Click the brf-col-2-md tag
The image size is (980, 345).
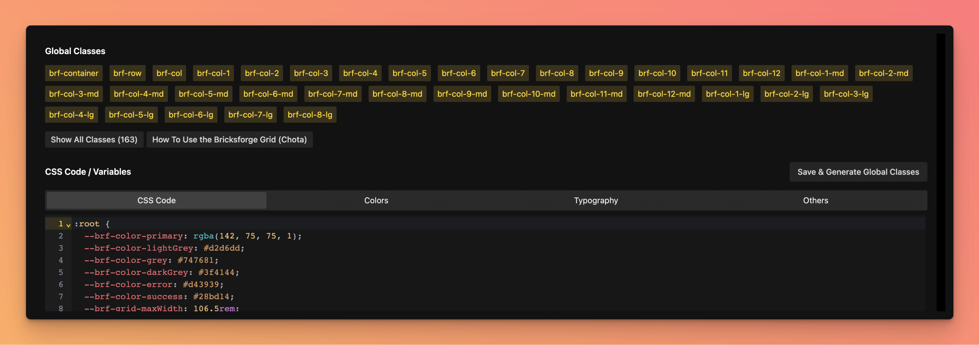pos(884,73)
